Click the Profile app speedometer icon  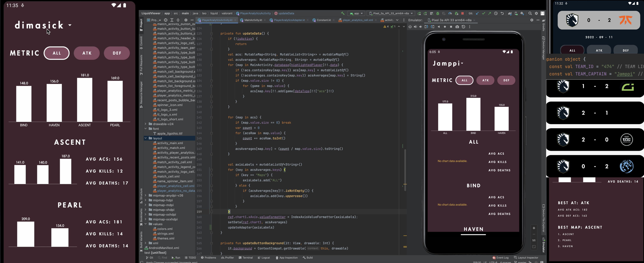[450, 14]
